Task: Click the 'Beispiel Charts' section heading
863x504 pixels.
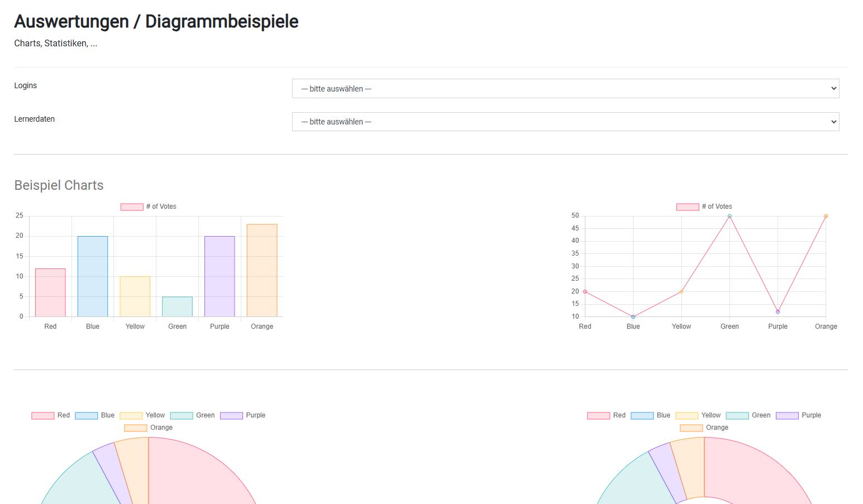Action: (59, 185)
